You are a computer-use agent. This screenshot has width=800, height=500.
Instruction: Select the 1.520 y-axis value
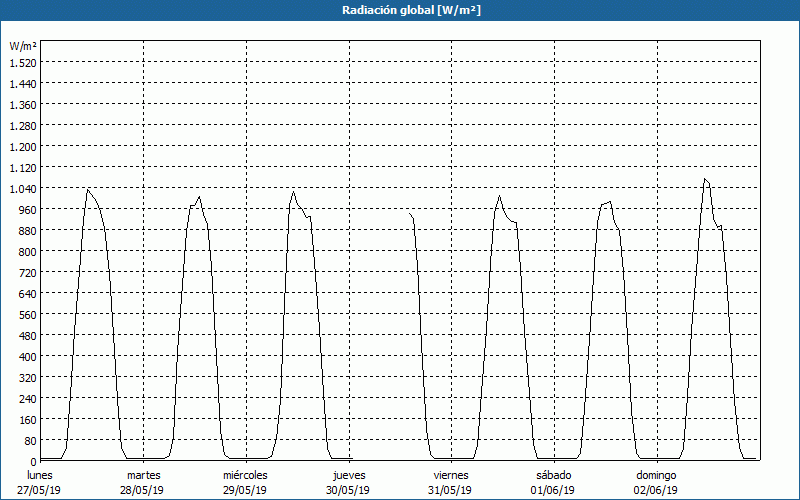pos(23,63)
